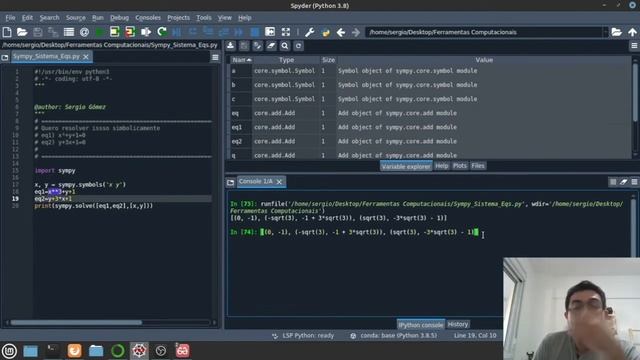Open the Tools menu
The image size is (640, 360).
204,18
